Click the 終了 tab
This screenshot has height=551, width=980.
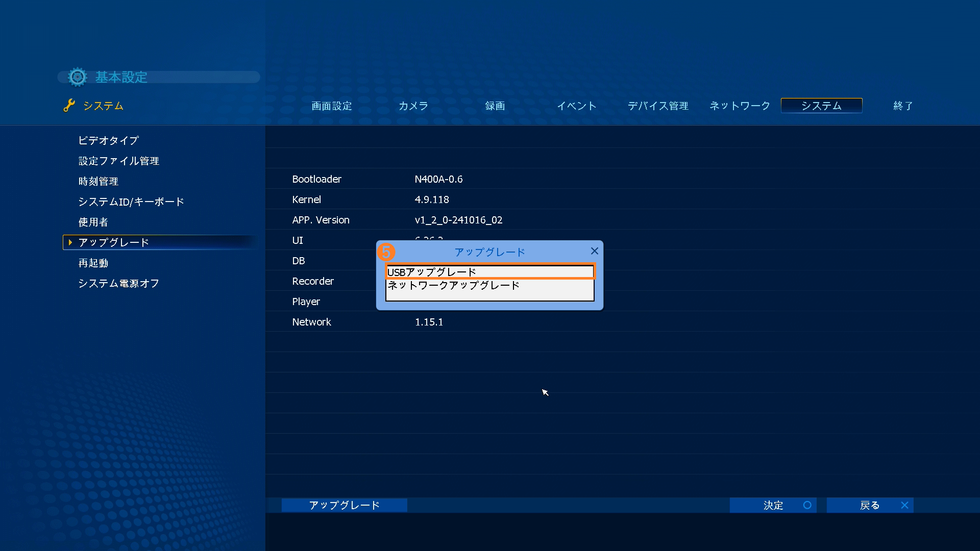point(902,106)
